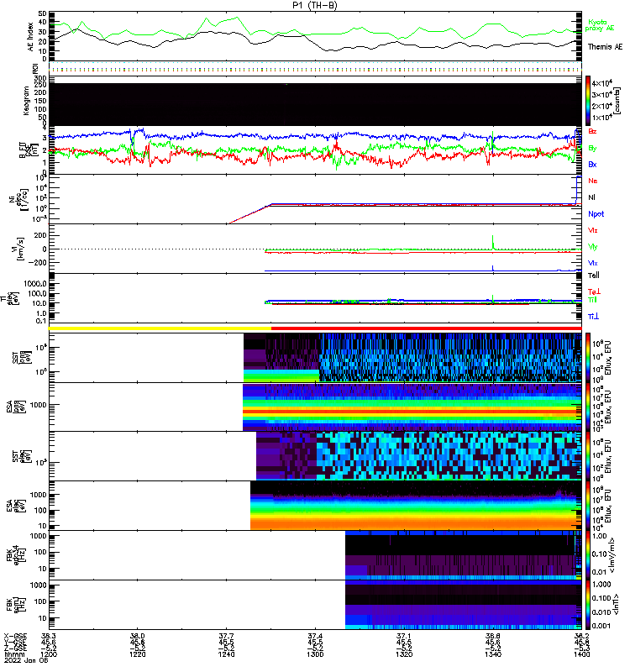Select the green By legend label
The image size is (630, 672).
(593, 148)
